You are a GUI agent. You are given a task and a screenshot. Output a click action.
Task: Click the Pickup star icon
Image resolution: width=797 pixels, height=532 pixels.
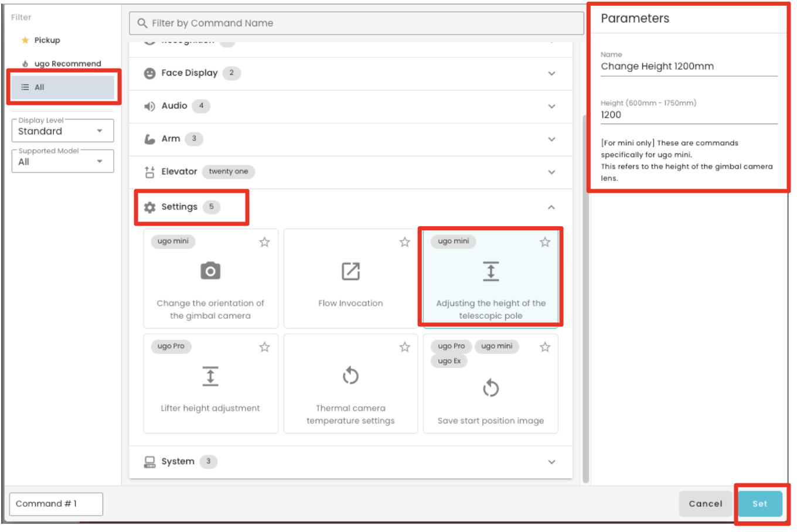(25, 40)
